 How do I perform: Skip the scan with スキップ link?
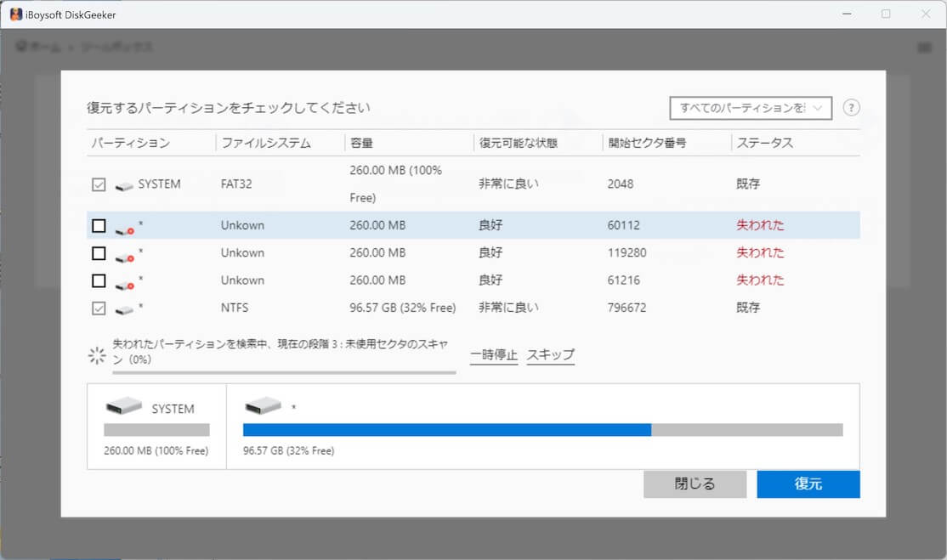coord(550,355)
